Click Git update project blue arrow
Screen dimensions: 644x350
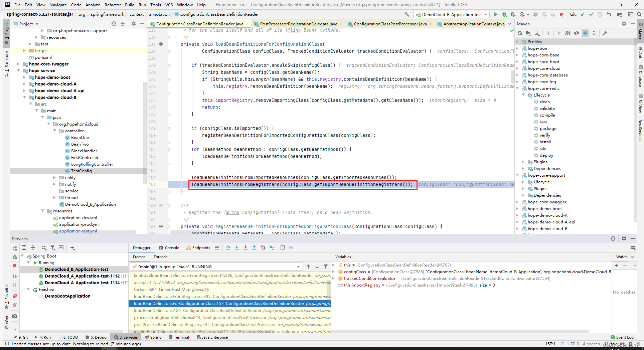pyautogui.click(x=583, y=14)
